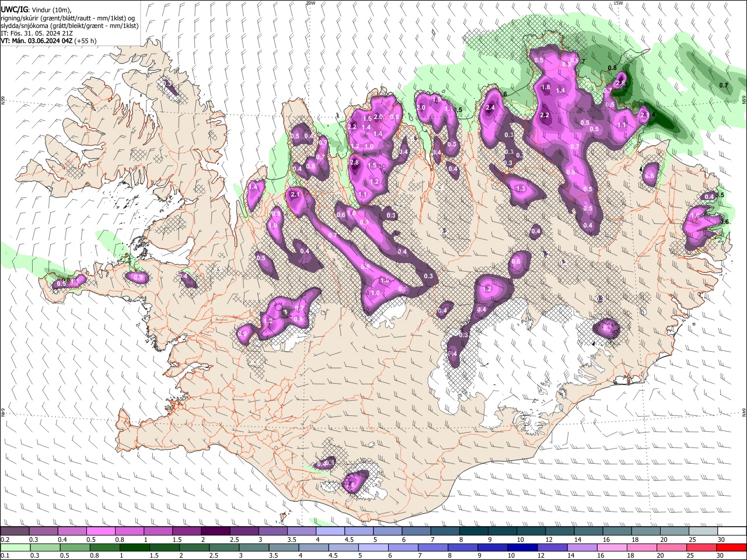Click the 1.9 snowfall value on the map
Screen dimensions: 747x560
pyautogui.click(x=437, y=100)
